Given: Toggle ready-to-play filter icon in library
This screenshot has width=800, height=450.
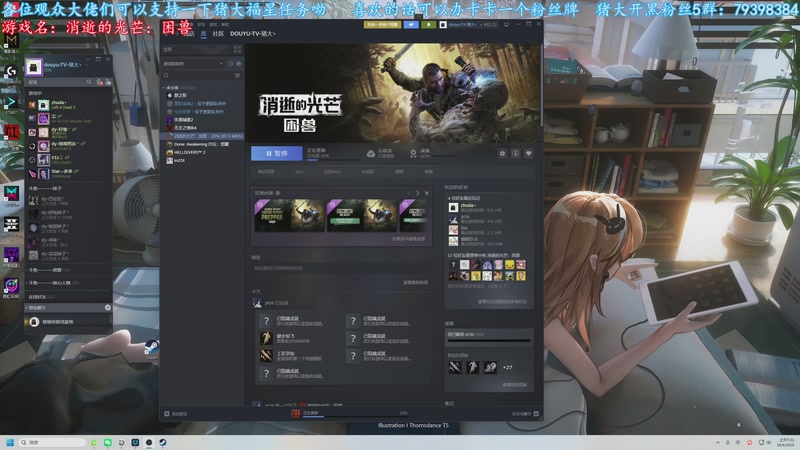Looking at the screenshot, I should (239, 64).
